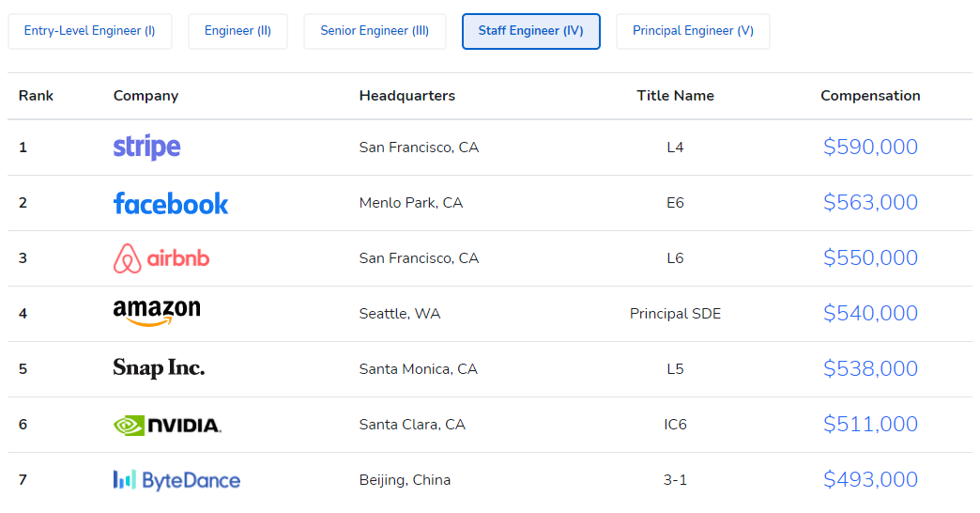Click the NVIDIA logo

point(167,425)
